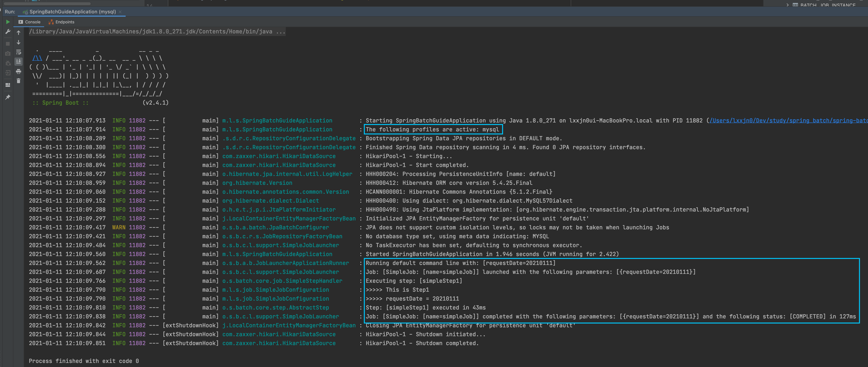Click the WARN JpaBatchConfigurer log line
Viewport: 868px width, 367px height.
(349, 228)
